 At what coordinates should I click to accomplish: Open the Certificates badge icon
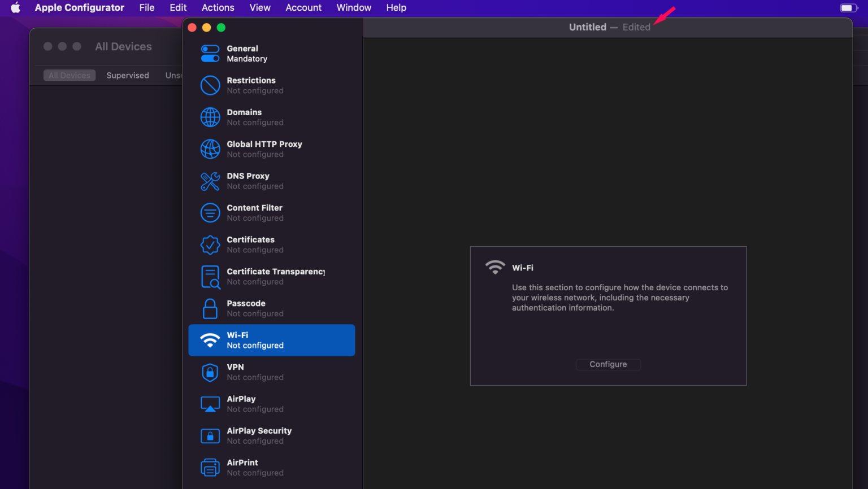pos(210,245)
